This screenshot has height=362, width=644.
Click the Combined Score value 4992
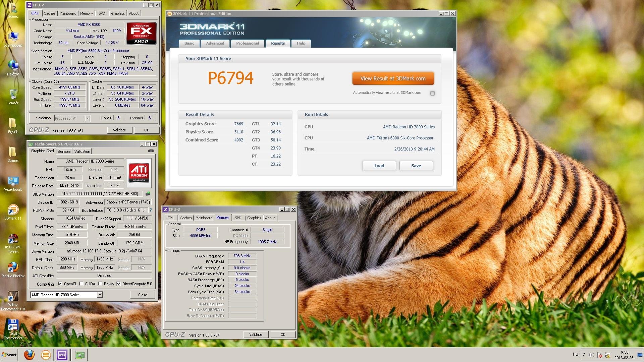click(238, 140)
